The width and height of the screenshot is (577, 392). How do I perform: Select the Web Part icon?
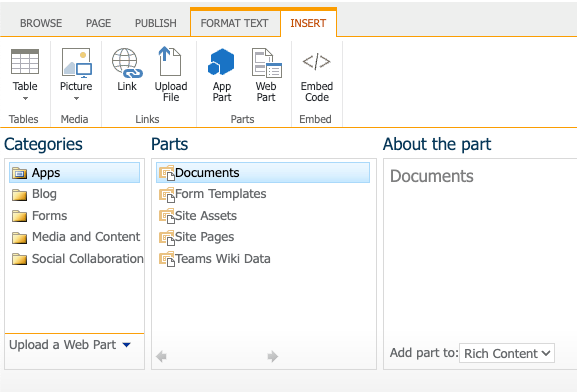[267, 63]
